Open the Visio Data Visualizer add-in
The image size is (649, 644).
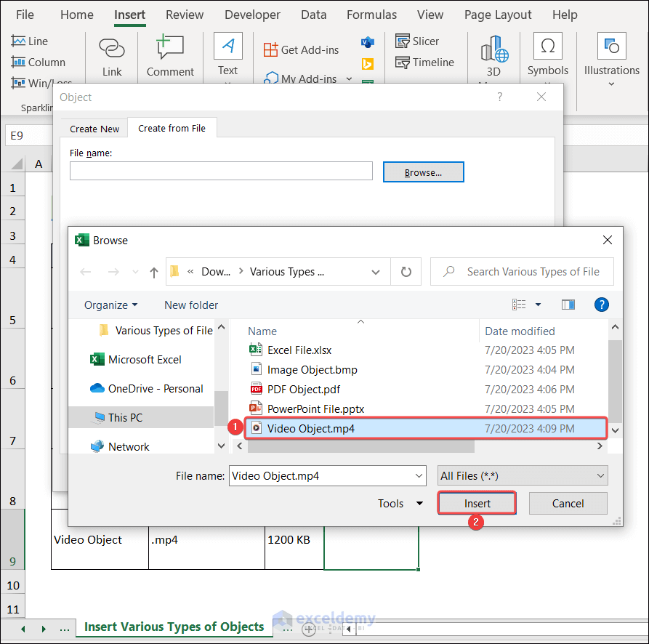click(x=368, y=42)
